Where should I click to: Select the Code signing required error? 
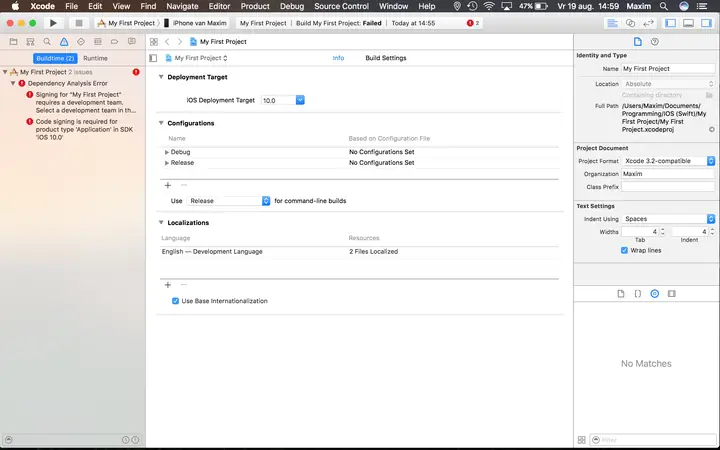80,129
